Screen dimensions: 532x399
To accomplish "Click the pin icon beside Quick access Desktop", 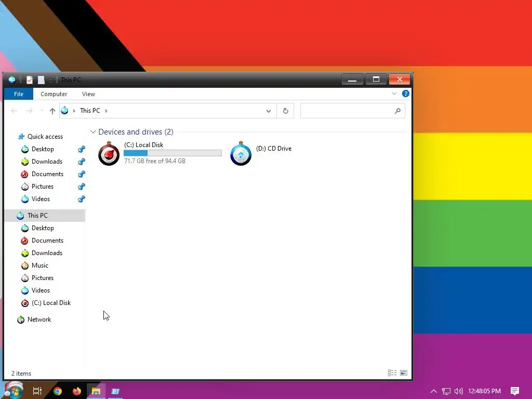I will click(x=82, y=149).
